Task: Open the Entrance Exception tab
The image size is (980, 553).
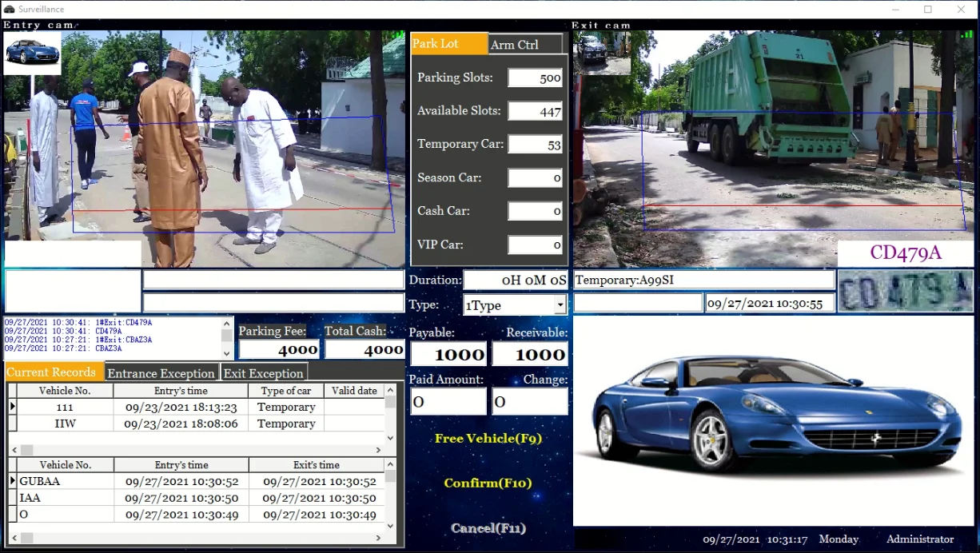Action: (x=162, y=373)
